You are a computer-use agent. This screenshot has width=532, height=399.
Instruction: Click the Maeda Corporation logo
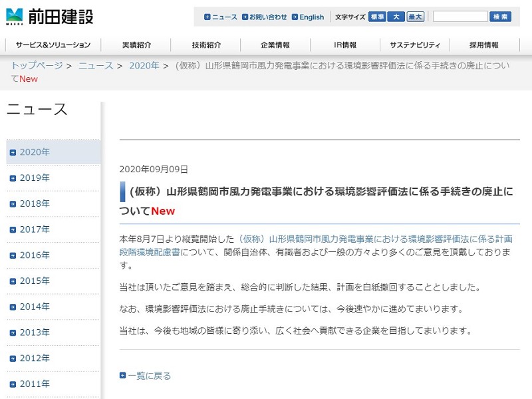[x=50, y=16]
